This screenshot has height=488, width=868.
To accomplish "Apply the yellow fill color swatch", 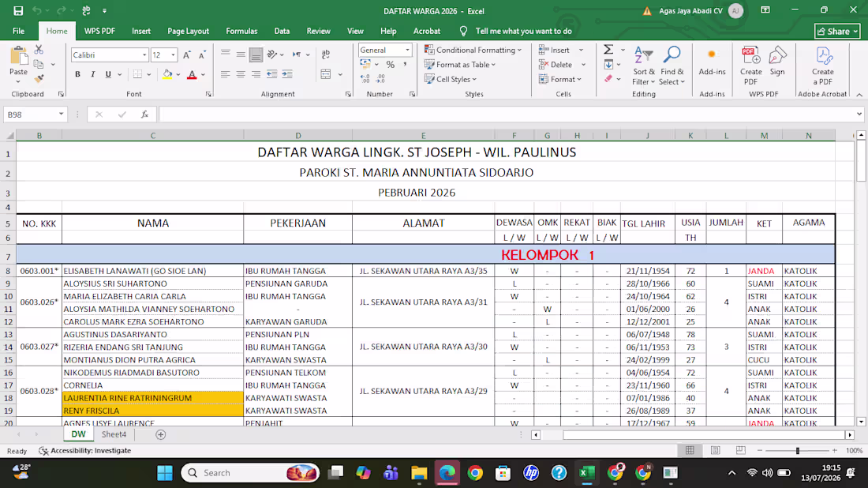I will pyautogui.click(x=168, y=74).
